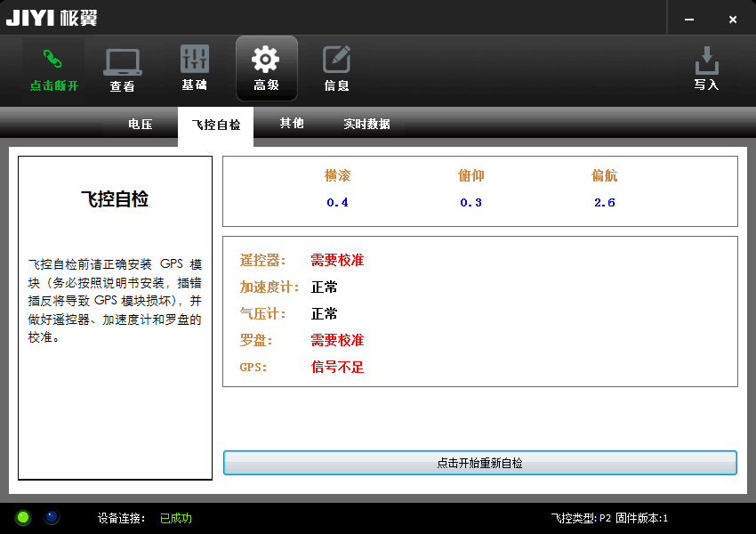The height and width of the screenshot is (534, 756).
Task: Click the 已成功 connection status text
Action: [176, 519]
